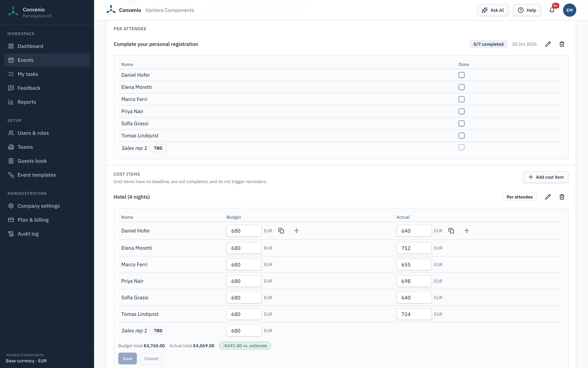The width and height of the screenshot is (588, 368).
Task: Delete Hotel (4 nights) cost item trash icon
Action: coord(562,197)
